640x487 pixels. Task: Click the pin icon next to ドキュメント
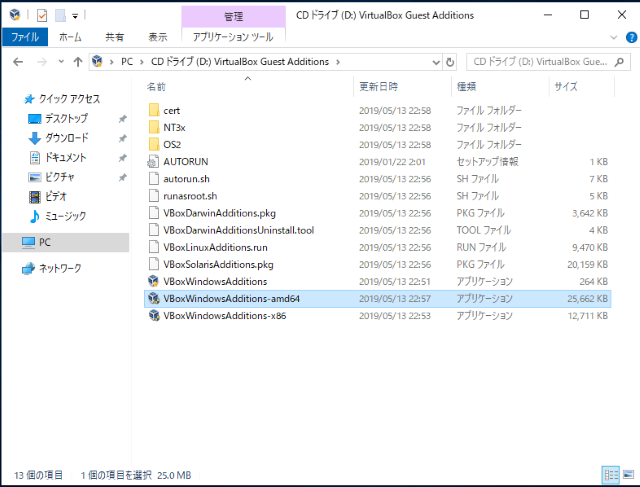pos(122,158)
